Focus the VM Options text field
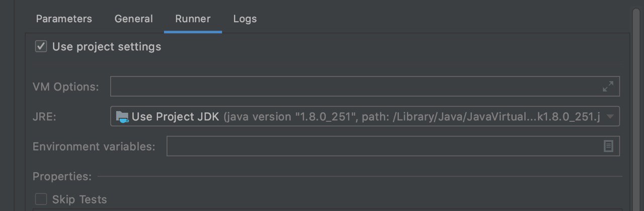Image resolution: width=644 pixels, height=211 pixels. pos(365,87)
